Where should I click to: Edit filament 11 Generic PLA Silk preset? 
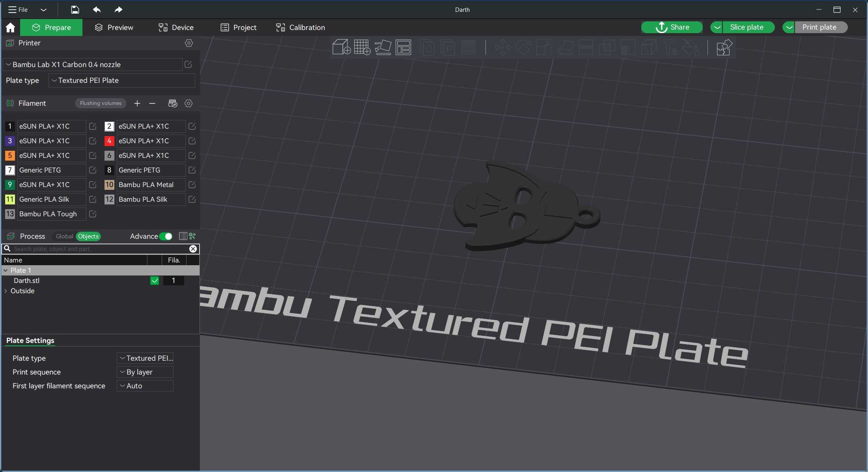(x=93, y=199)
